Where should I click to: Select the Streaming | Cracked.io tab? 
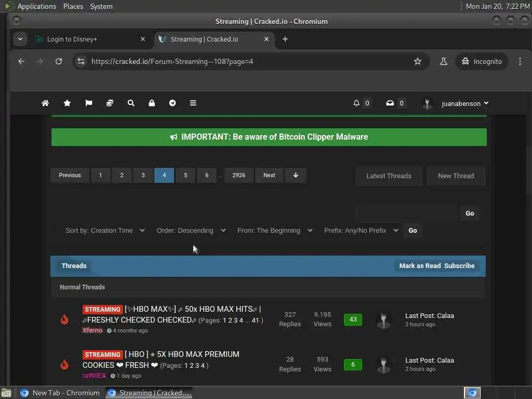(214, 39)
